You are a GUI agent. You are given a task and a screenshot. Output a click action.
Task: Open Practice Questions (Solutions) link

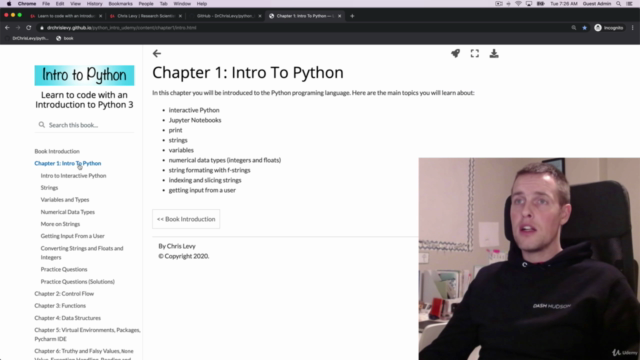(x=78, y=282)
